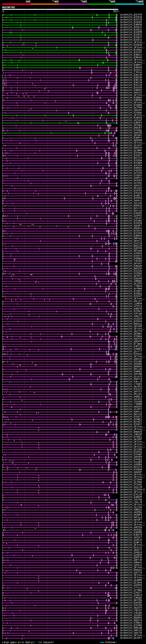Screen dimensions: 146x644
Task: Select the purple ~60% legend color segment
Action: point(73,4)
